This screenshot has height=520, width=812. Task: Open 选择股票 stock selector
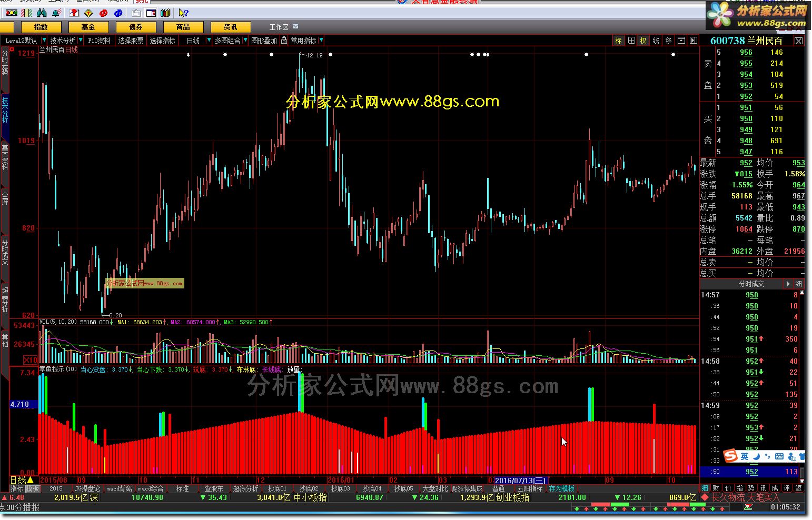pyautogui.click(x=131, y=41)
